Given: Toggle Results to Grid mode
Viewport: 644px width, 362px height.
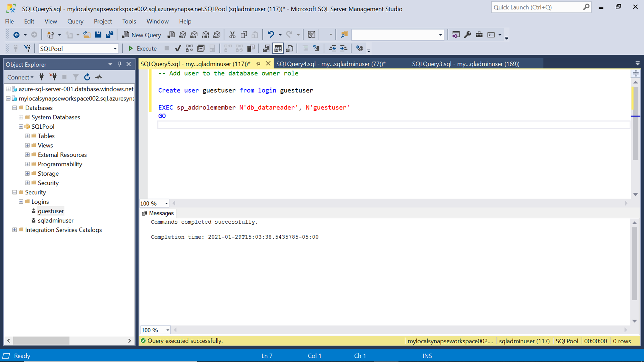Looking at the screenshot, I should (x=278, y=49).
